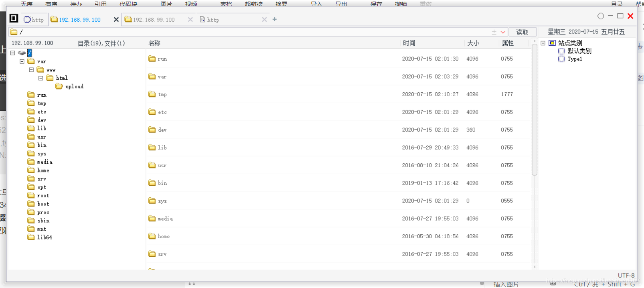Click the size 360 of dev row
Screen dimensions: 644x288
click(471, 130)
